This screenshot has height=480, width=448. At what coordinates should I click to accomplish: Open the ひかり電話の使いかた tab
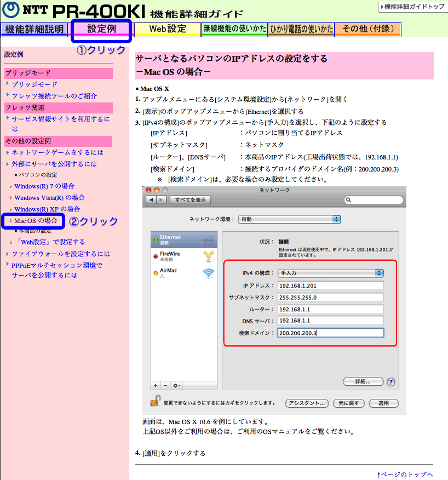(x=301, y=30)
